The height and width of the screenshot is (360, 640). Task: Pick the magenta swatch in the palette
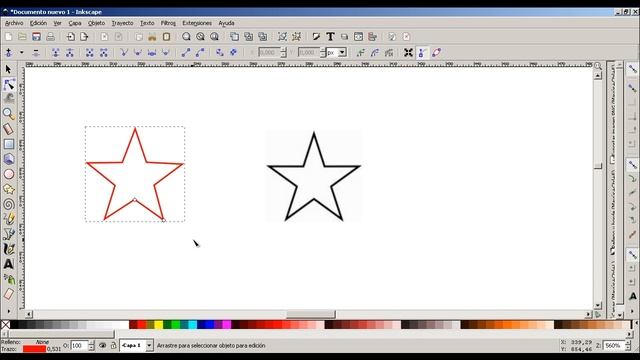pyautogui.click(x=227, y=325)
